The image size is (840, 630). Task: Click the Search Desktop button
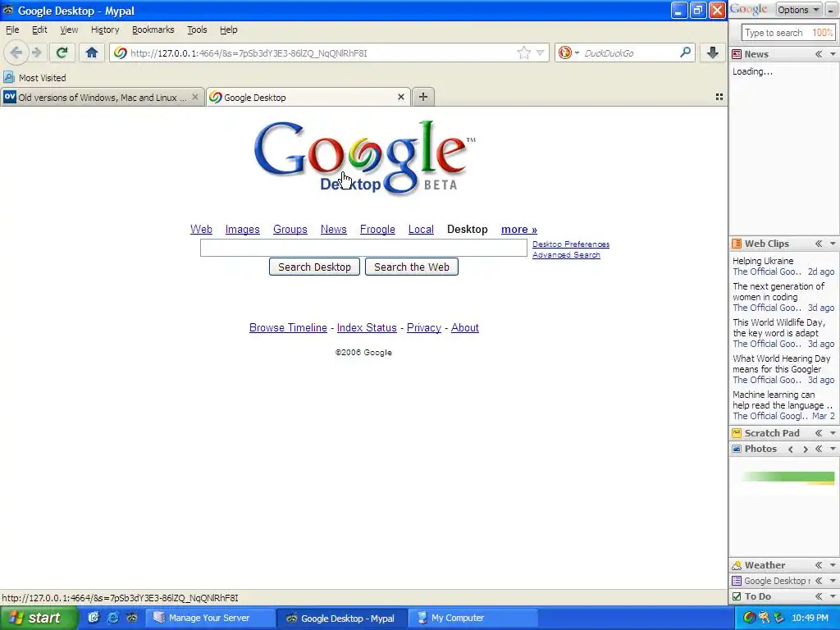point(314,267)
